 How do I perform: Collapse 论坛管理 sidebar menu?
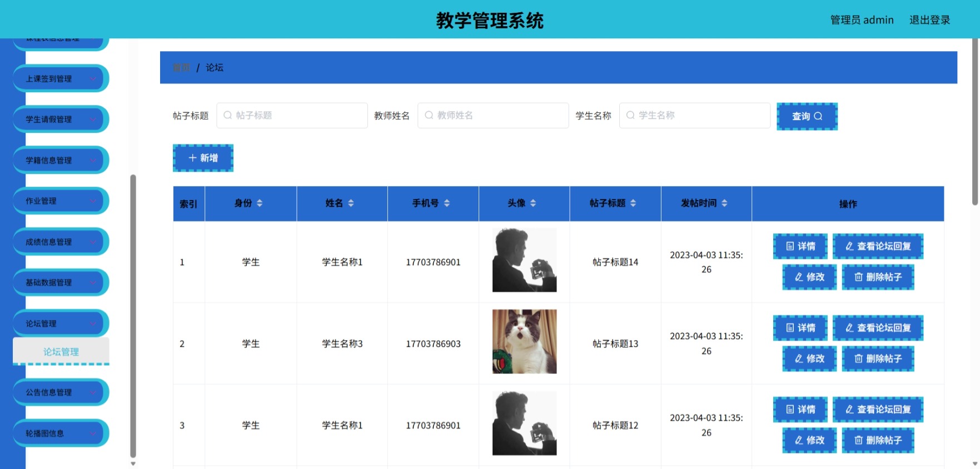(x=61, y=324)
